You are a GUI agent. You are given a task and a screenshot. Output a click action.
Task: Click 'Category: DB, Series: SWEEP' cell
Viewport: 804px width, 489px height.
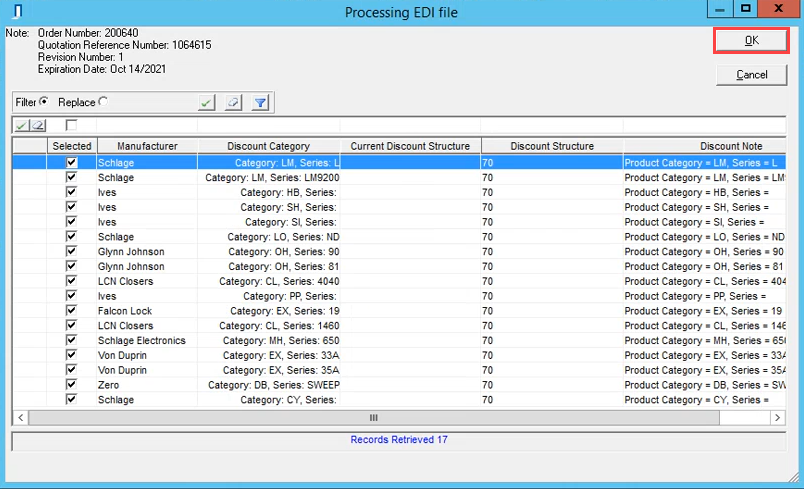269,385
